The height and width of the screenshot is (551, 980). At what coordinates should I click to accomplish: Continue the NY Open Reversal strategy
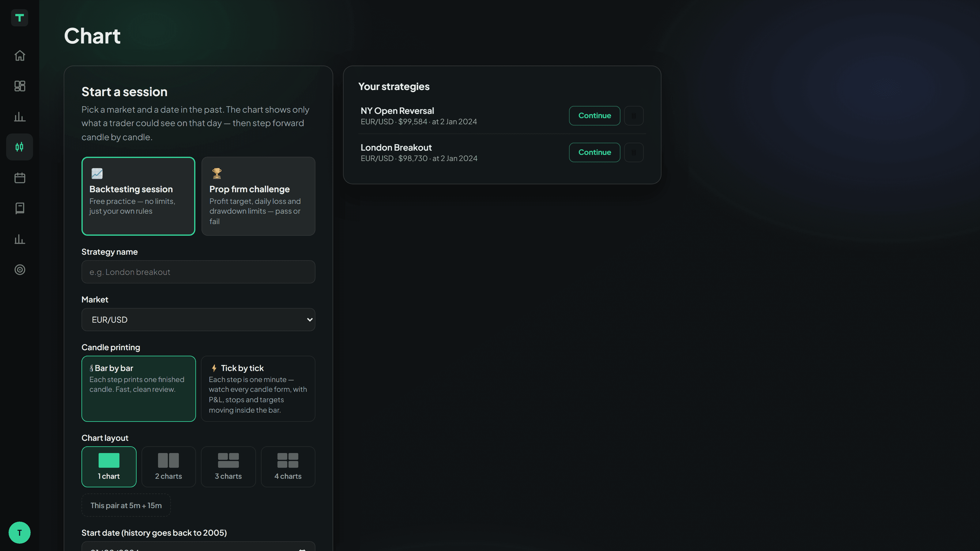click(595, 116)
